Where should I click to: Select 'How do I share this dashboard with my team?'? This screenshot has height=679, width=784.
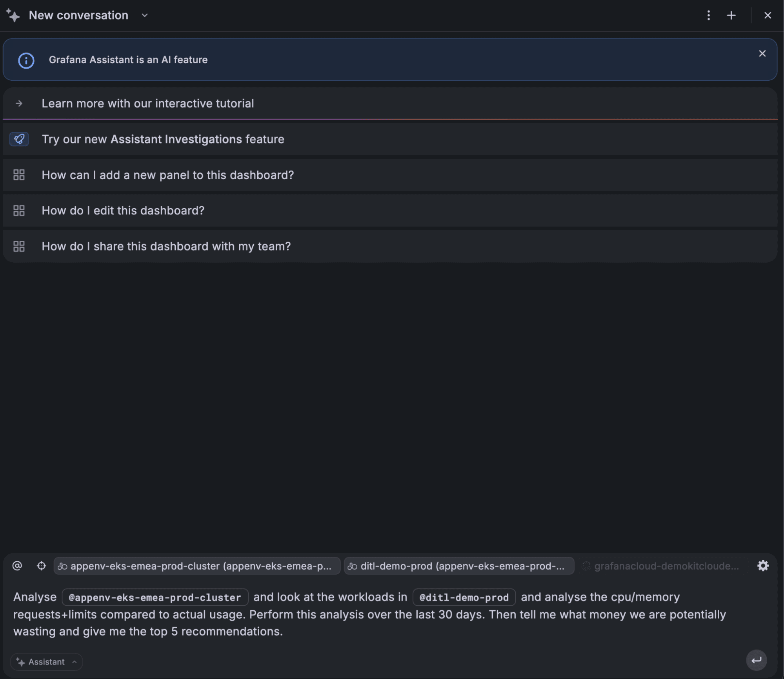(x=166, y=246)
